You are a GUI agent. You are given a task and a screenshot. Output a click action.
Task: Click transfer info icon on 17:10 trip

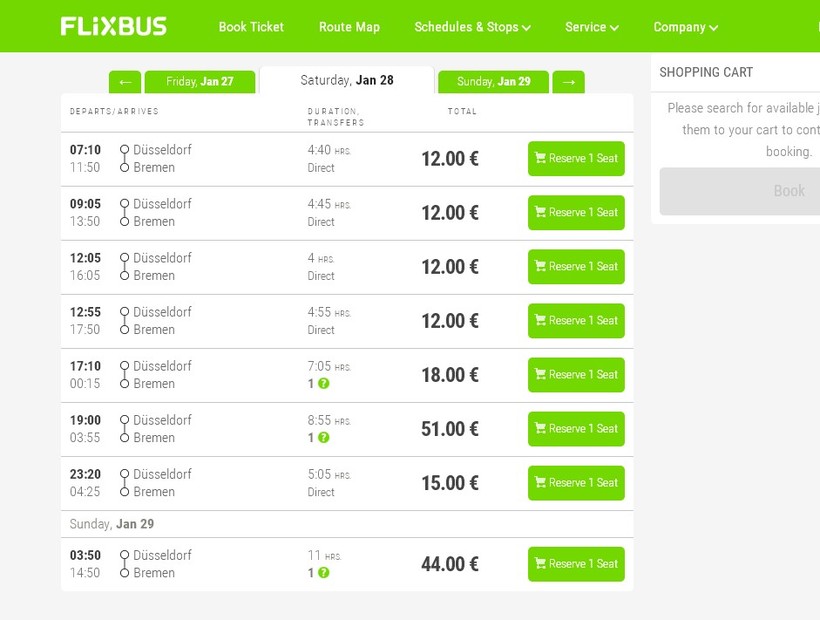324,384
